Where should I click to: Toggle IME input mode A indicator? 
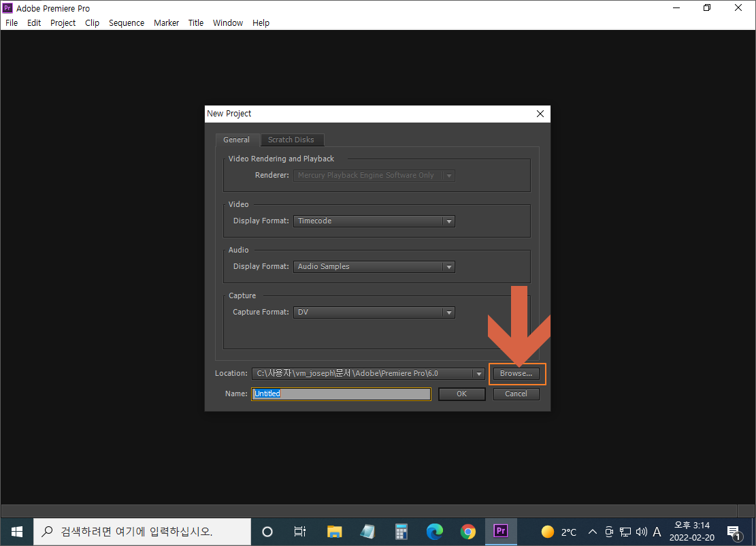[657, 532]
